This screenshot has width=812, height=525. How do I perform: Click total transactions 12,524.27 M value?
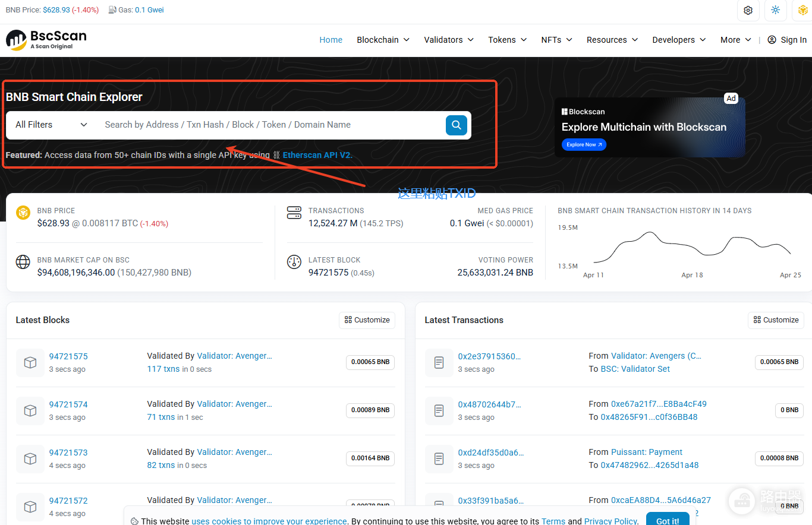[333, 223]
